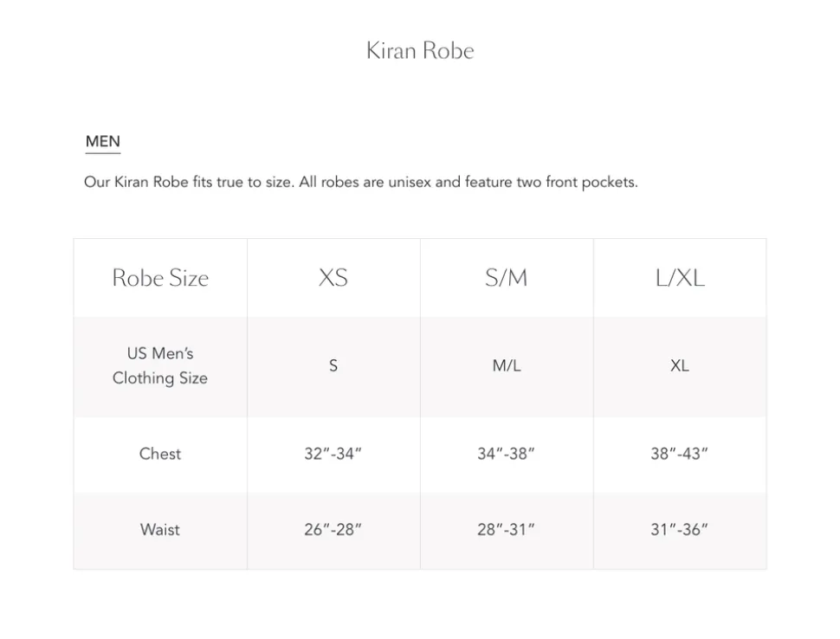Select the MEN tab
Screen dimensions: 840x639
[103, 142]
